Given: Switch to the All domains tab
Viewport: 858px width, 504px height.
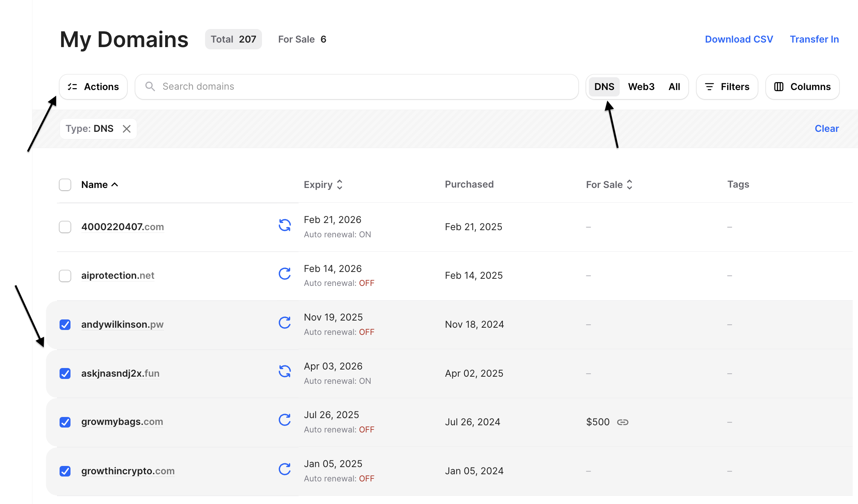Looking at the screenshot, I should [x=674, y=87].
